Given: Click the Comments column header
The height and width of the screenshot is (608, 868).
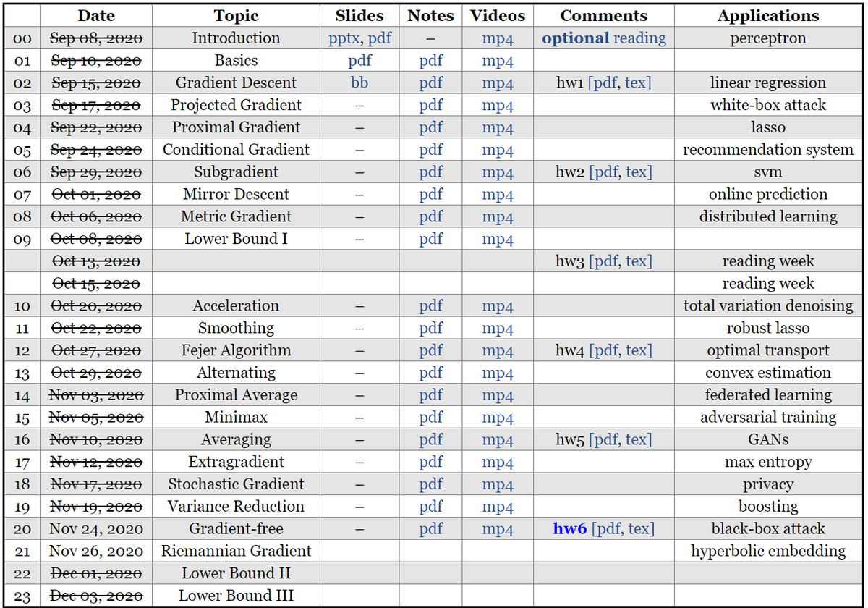Looking at the screenshot, I should [604, 16].
